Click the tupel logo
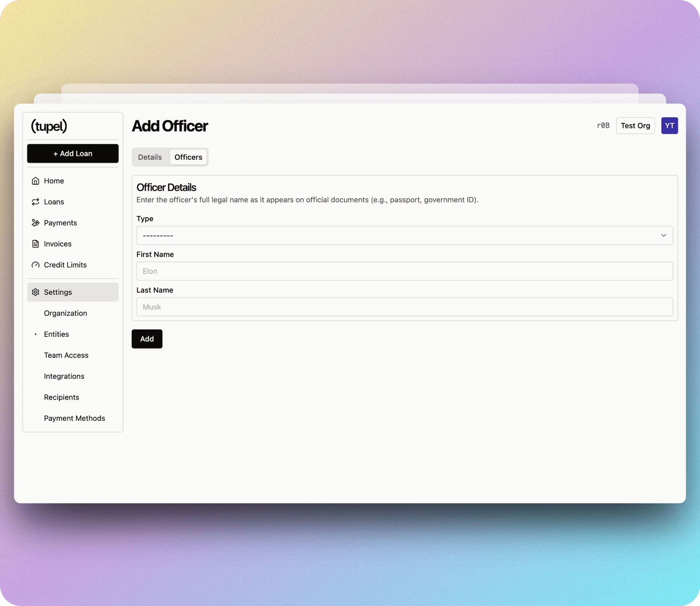The image size is (700, 606). tap(49, 126)
